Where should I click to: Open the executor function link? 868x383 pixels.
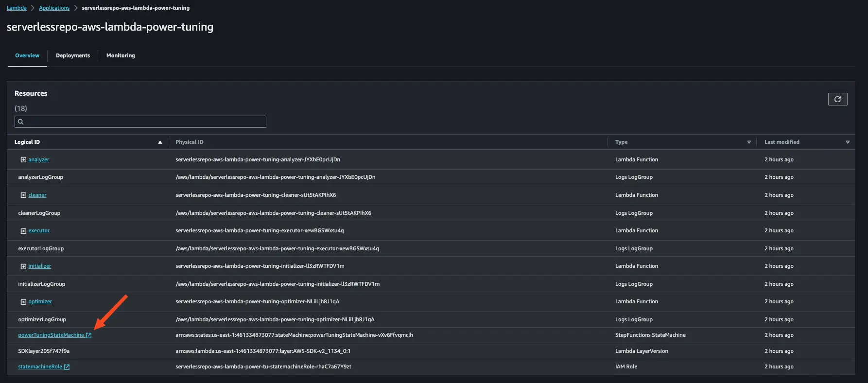point(39,230)
